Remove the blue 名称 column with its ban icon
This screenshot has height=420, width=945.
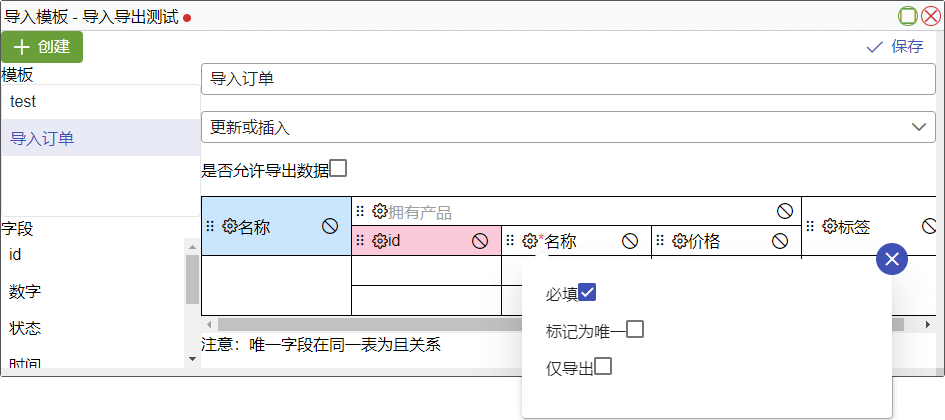pos(330,227)
